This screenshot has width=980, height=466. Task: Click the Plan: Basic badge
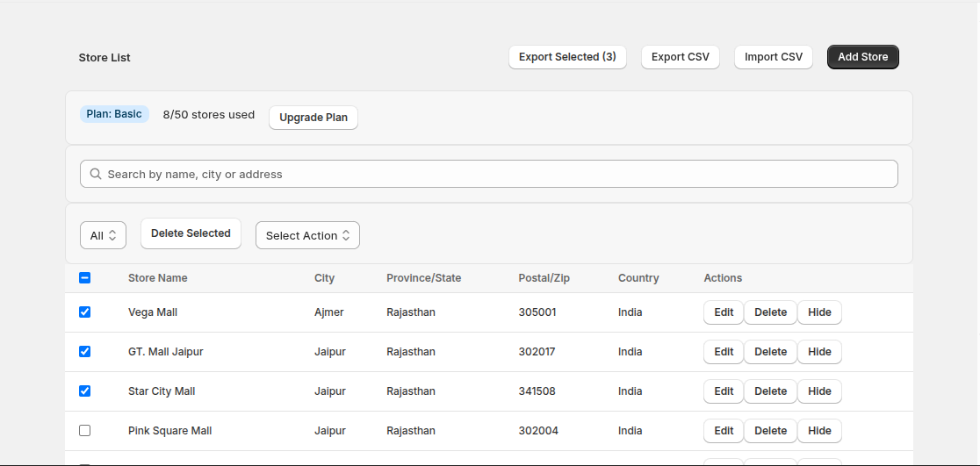tap(114, 114)
